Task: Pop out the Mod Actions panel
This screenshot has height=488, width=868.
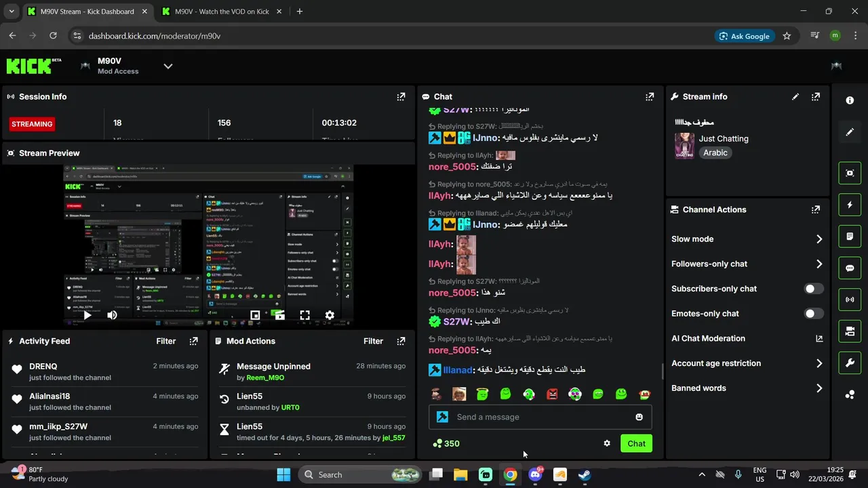Action: 401,341
